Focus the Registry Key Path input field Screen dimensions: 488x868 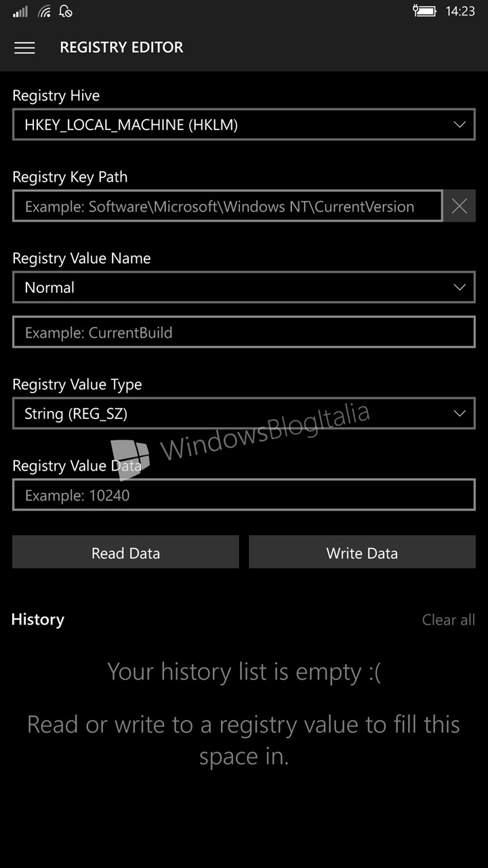click(x=227, y=206)
